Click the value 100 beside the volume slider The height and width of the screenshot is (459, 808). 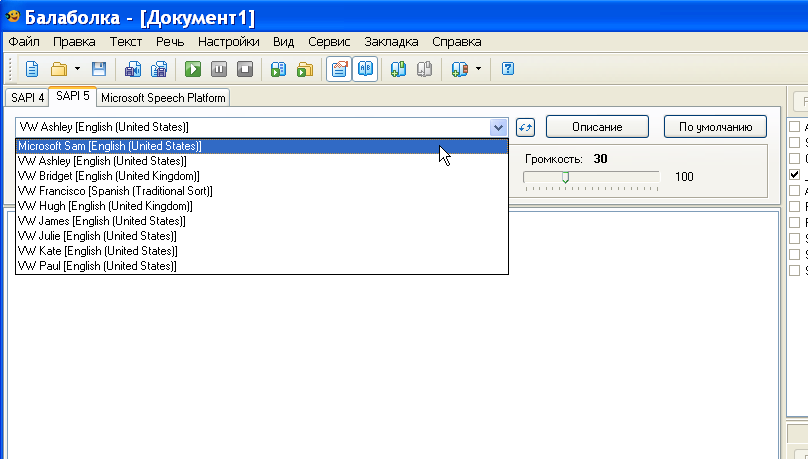click(x=684, y=177)
